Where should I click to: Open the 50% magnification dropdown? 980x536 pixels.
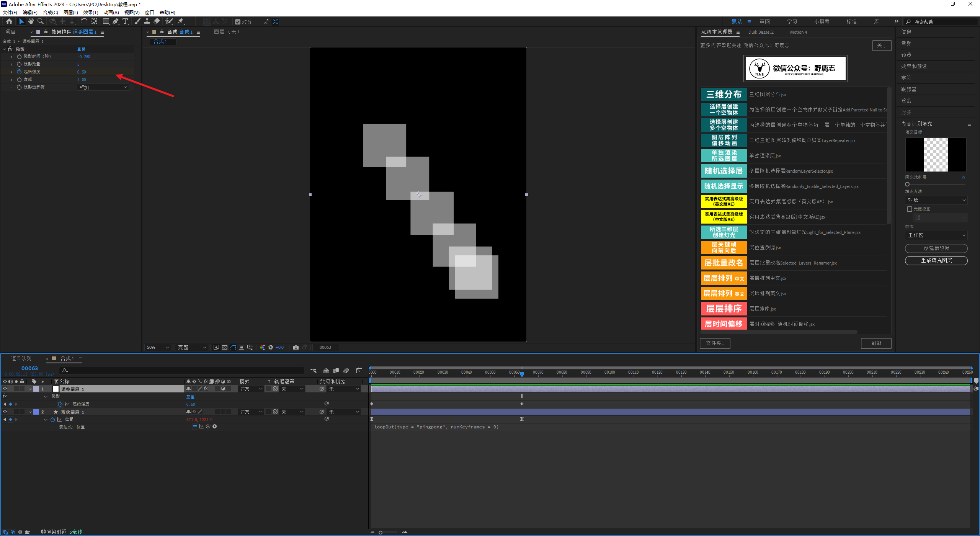click(x=157, y=347)
